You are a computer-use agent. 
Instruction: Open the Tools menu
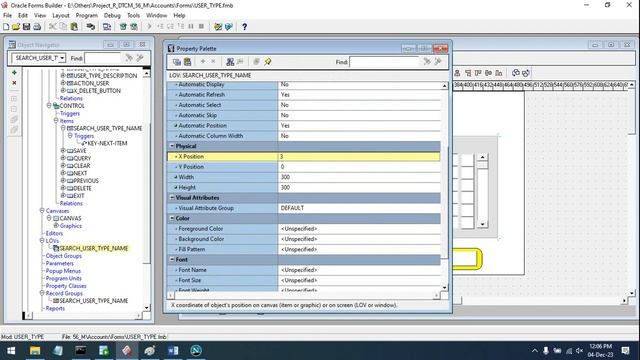tap(133, 16)
